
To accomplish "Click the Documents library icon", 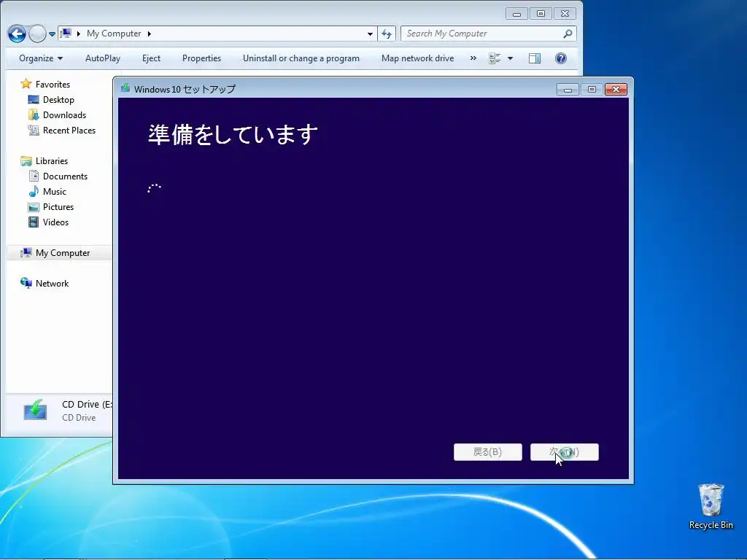I will (x=34, y=176).
